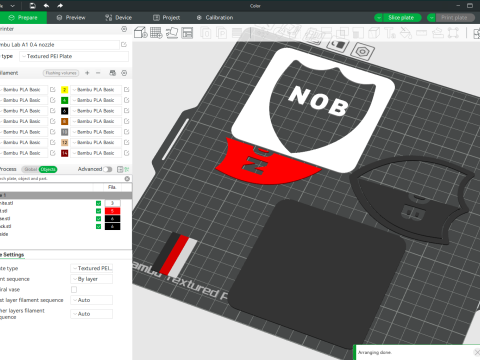Screen dimensions: 480x360
Task: Switch process scope to Objects
Action: click(48, 169)
